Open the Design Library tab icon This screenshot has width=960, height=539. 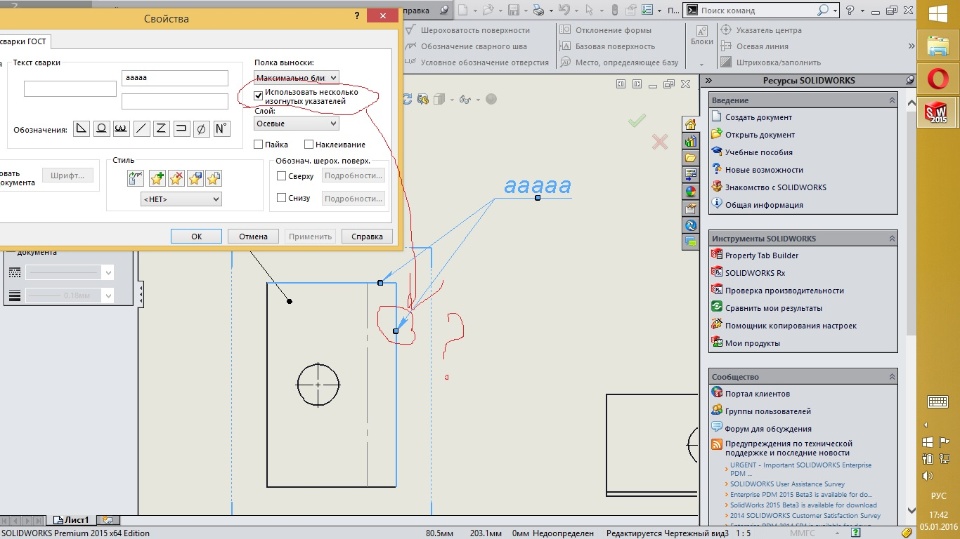690,141
